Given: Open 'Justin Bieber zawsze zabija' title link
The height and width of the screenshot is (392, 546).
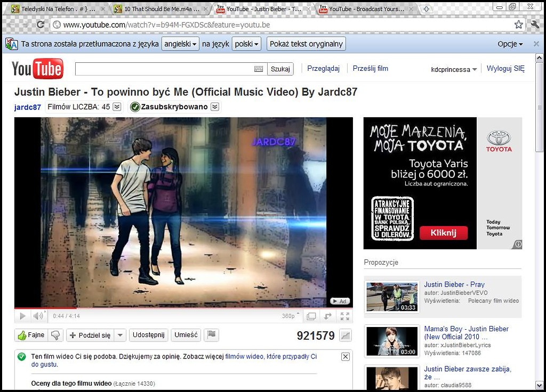Looking at the screenshot, I should tap(467, 373).
